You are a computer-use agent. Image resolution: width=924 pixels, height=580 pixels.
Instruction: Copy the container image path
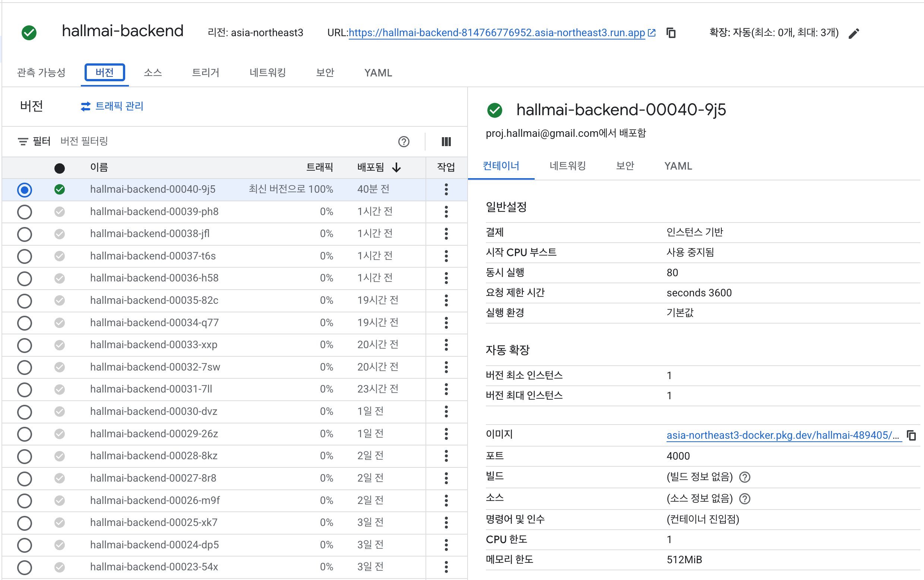click(x=911, y=435)
